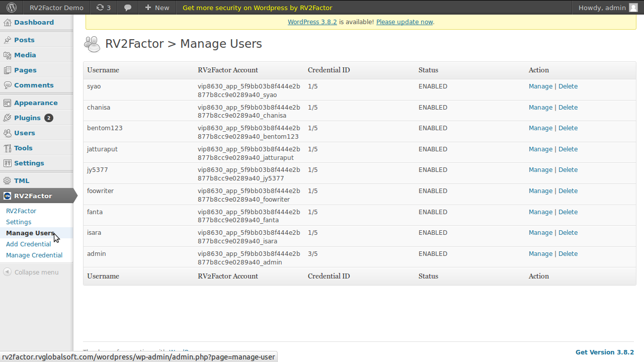
Task: Click the Appearance icon in the sidebar
Action: 8,103
